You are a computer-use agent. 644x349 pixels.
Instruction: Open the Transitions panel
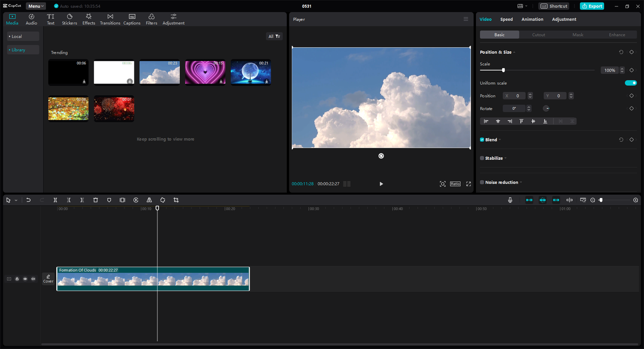[110, 19]
